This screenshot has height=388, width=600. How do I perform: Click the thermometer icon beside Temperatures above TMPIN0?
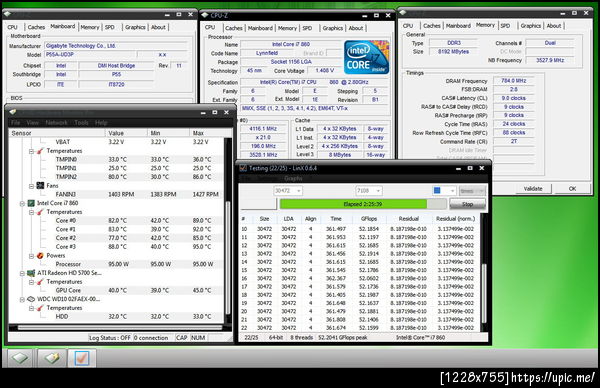40,151
